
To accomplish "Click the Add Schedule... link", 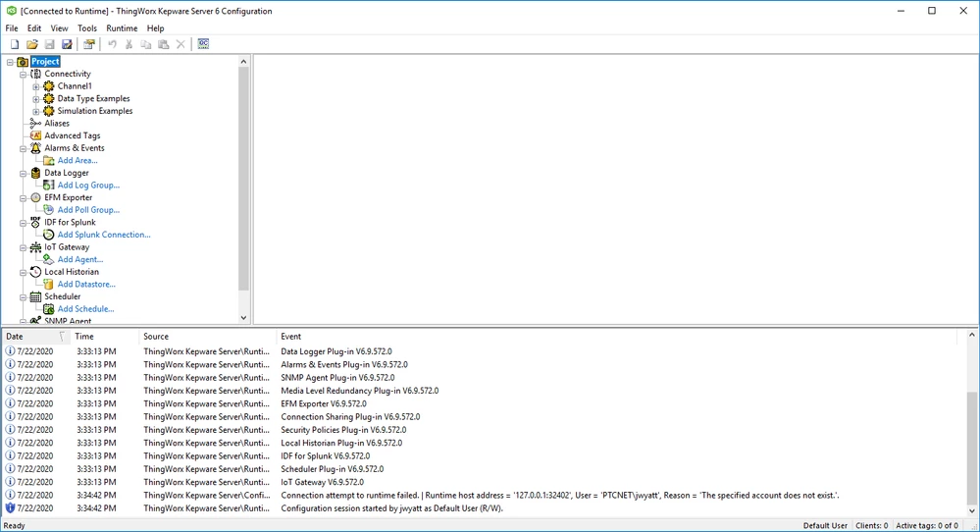I will click(86, 309).
